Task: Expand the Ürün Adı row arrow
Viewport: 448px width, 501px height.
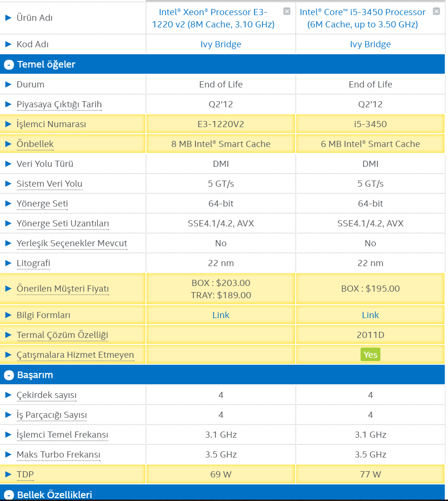Action: [9, 18]
